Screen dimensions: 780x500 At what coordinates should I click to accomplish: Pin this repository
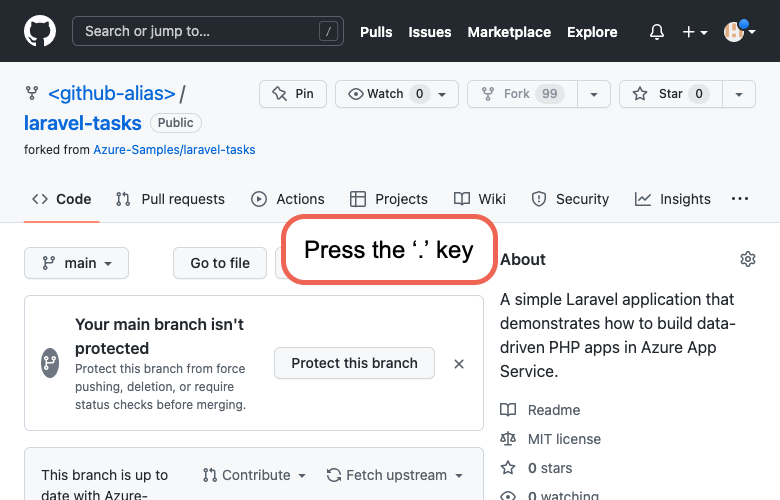(x=293, y=94)
